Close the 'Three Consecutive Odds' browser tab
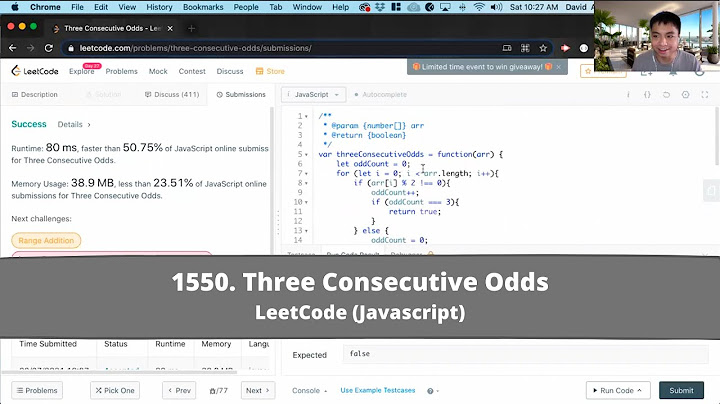 click(x=170, y=28)
